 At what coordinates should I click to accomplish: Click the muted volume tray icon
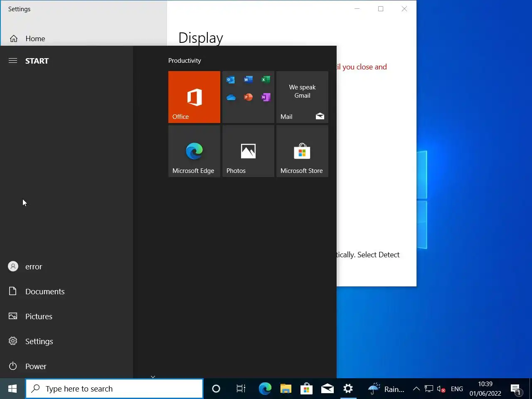click(x=441, y=389)
